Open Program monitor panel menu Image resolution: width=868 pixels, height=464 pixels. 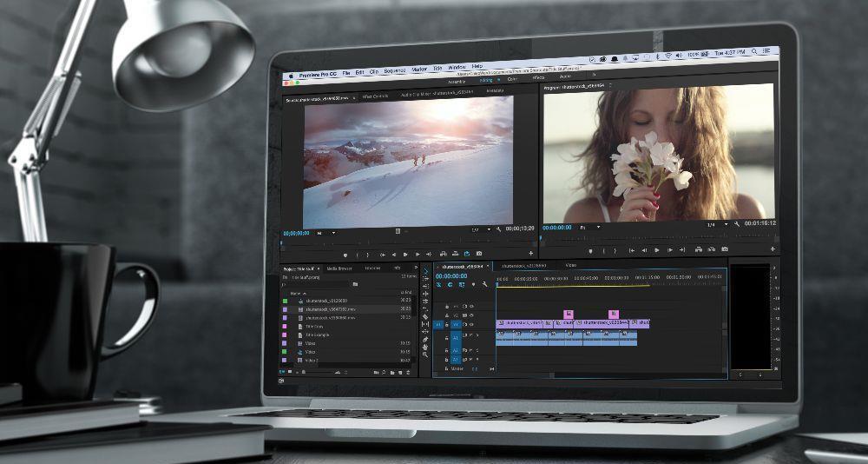click(x=610, y=85)
